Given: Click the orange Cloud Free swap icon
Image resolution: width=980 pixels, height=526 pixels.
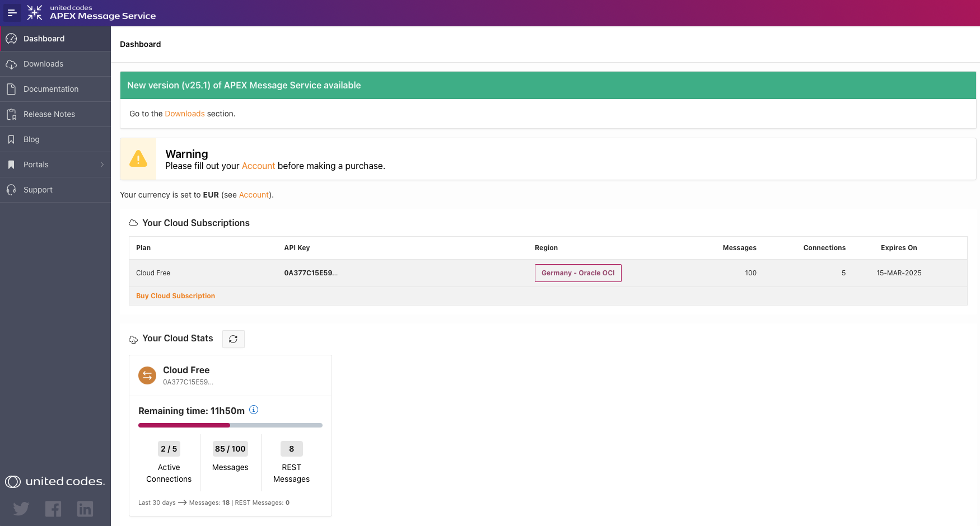Looking at the screenshot, I should tap(147, 375).
